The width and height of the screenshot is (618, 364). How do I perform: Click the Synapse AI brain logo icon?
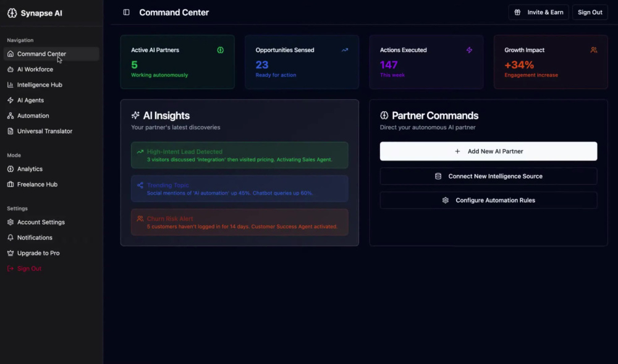tap(12, 13)
